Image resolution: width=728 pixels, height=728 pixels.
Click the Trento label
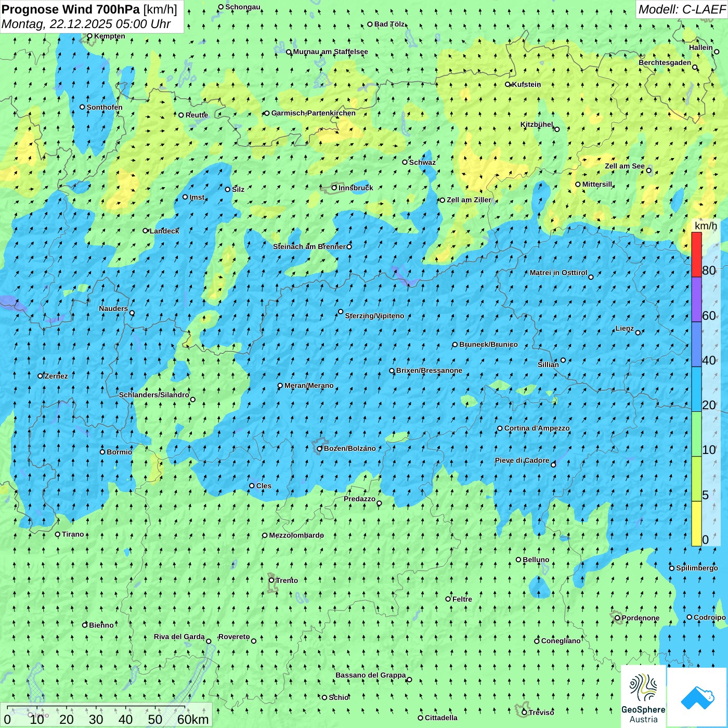pos(287,580)
